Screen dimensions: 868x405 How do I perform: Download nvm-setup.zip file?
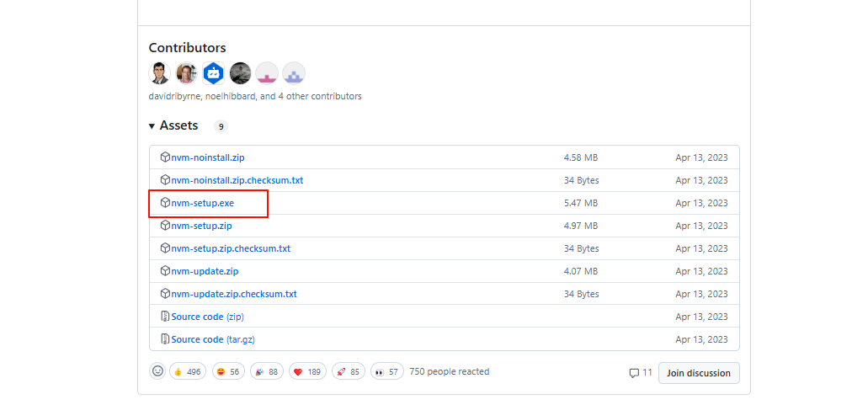click(x=201, y=226)
